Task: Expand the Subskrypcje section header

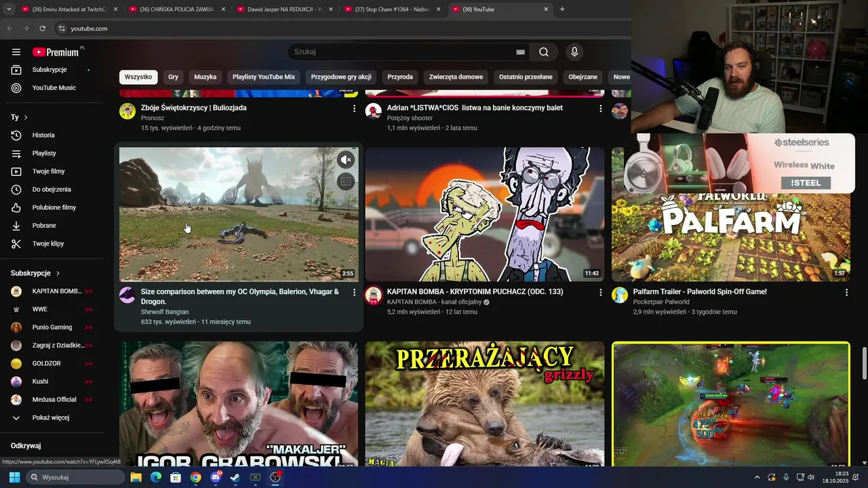Action: point(35,273)
